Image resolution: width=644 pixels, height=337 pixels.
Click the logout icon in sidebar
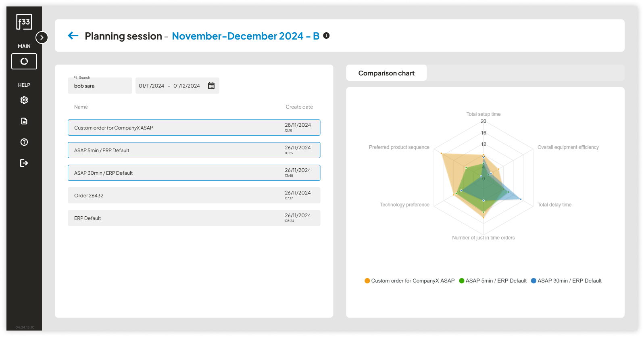pos(24,163)
